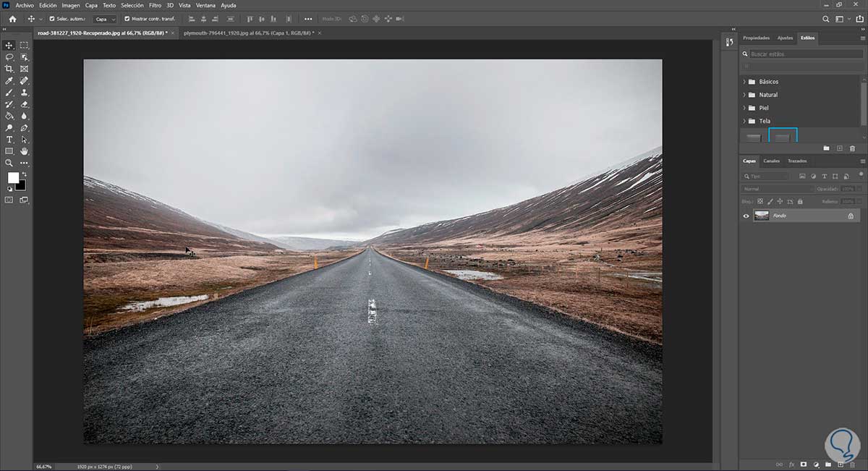Screen dimensions: 868x471
Task: Select the Clone Stamp tool
Action: click(x=24, y=92)
